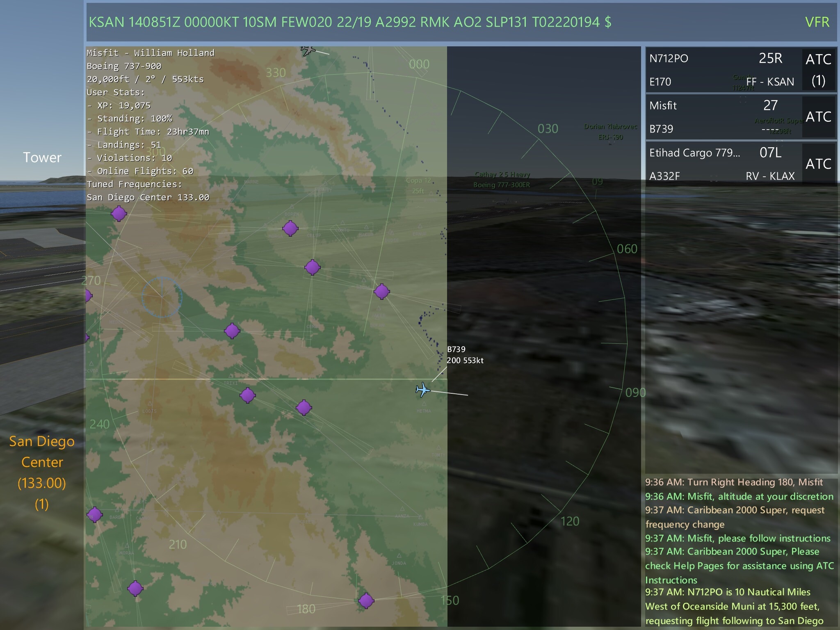Click the HETMA waypoint triangle
The image size is (840, 630).
[x=424, y=404]
